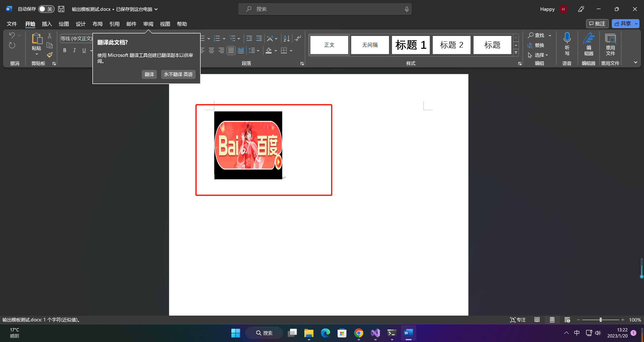
Task: Enable focus mode in status bar
Action: (517, 320)
